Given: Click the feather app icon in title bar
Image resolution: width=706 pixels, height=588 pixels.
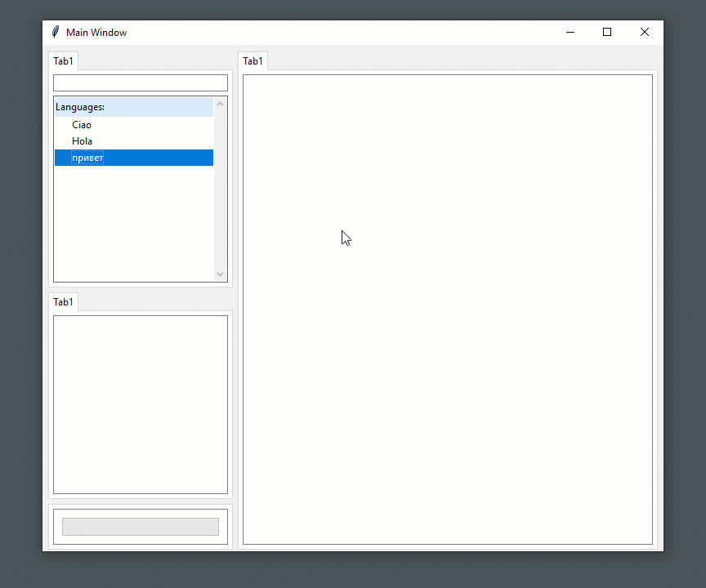Looking at the screenshot, I should pyautogui.click(x=56, y=32).
